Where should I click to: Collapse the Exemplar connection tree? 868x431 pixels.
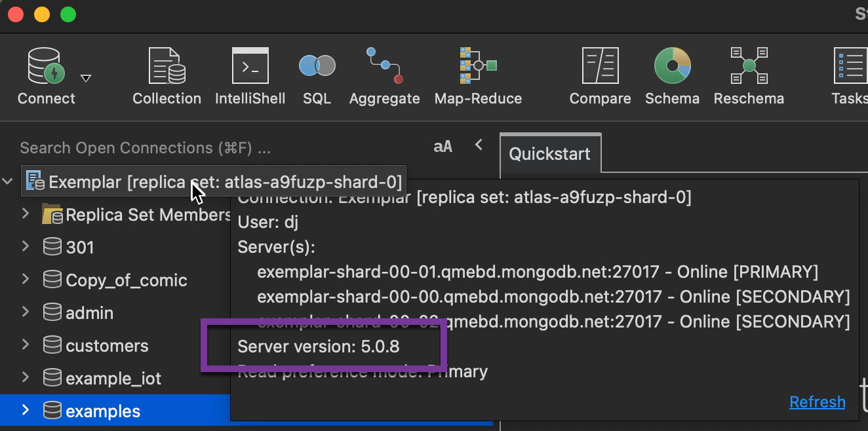pyautogui.click(x=8, y=181)
